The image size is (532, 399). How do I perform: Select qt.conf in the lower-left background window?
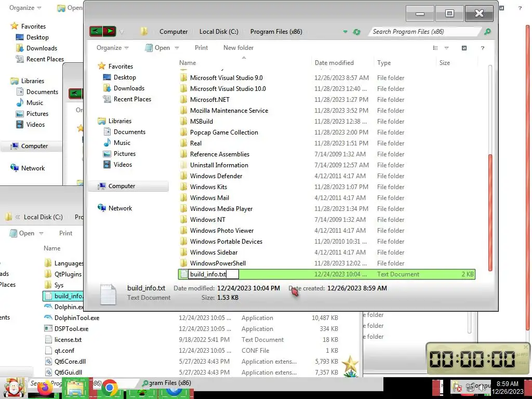coord(64,351)
